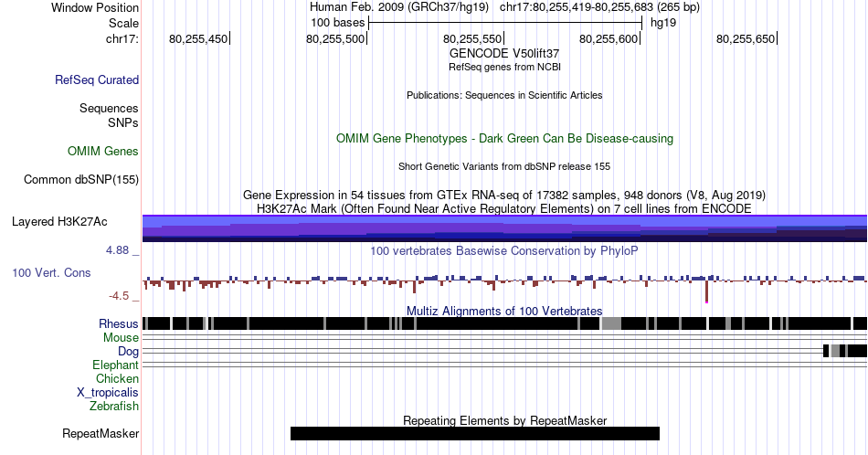Click the Dog alignment block at right
The height and width of the screenshot is (455, 868).
(845, 351)
